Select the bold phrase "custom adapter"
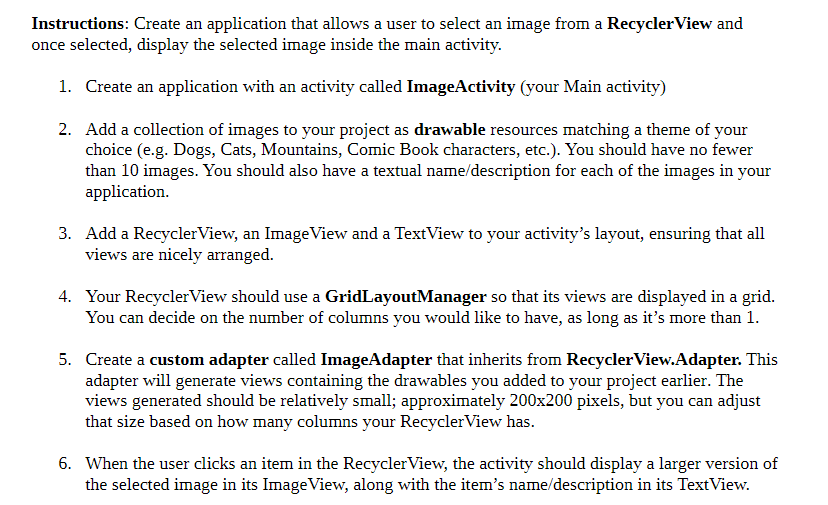The width and height of the screenshot is (828, 505). tap(209, 360)
